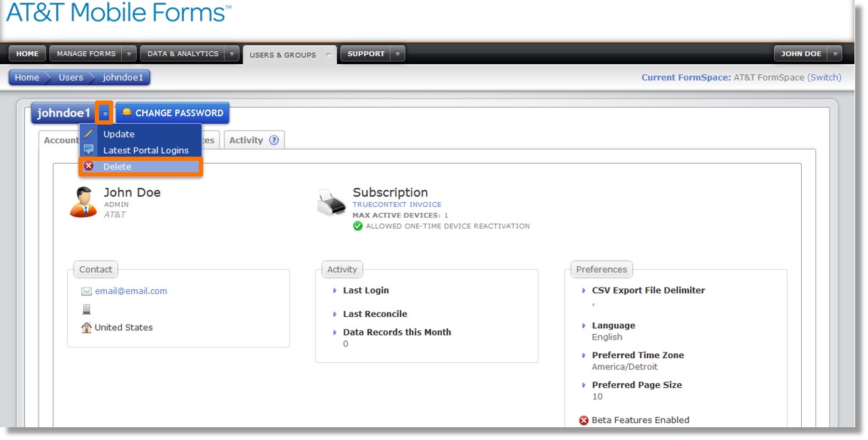Go to Users in the breadcrumb
This screenshot has height=440, width=868.
pos(71,78)
